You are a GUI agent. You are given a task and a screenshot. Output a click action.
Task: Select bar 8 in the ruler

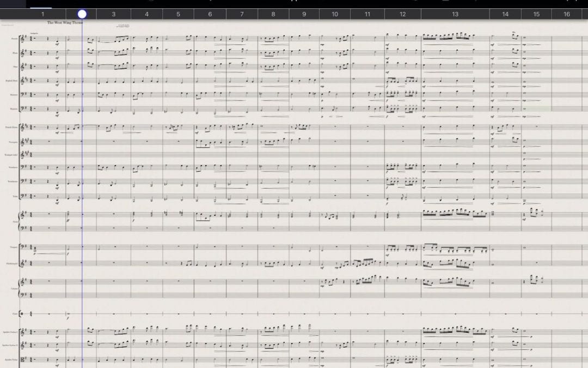pyautogui.click(x=273, y=14)
